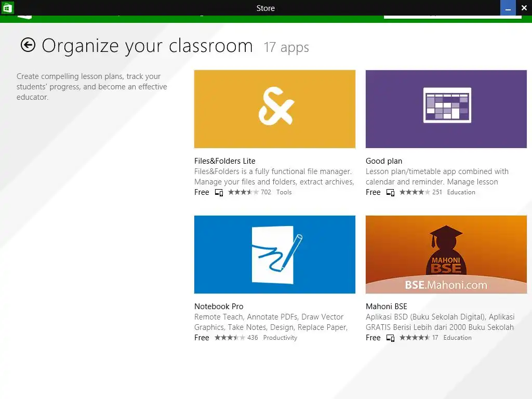Open the Good plan calendar tile image
The image size is (532, 399).
coord(446,109)
